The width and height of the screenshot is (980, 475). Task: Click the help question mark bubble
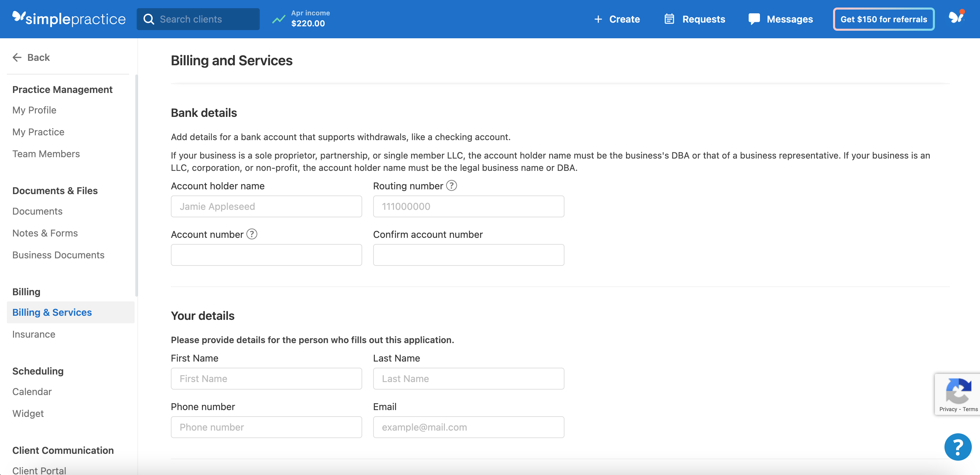[958, 447]
